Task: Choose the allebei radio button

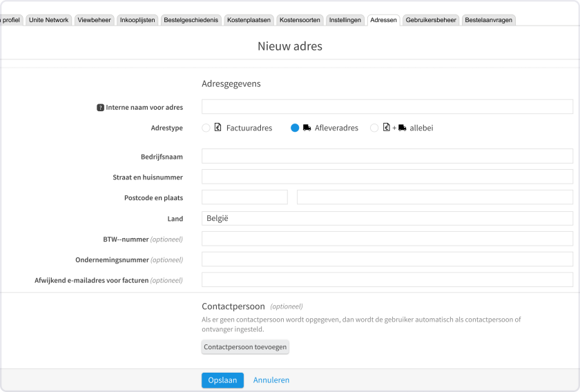Action: (374, 128)
